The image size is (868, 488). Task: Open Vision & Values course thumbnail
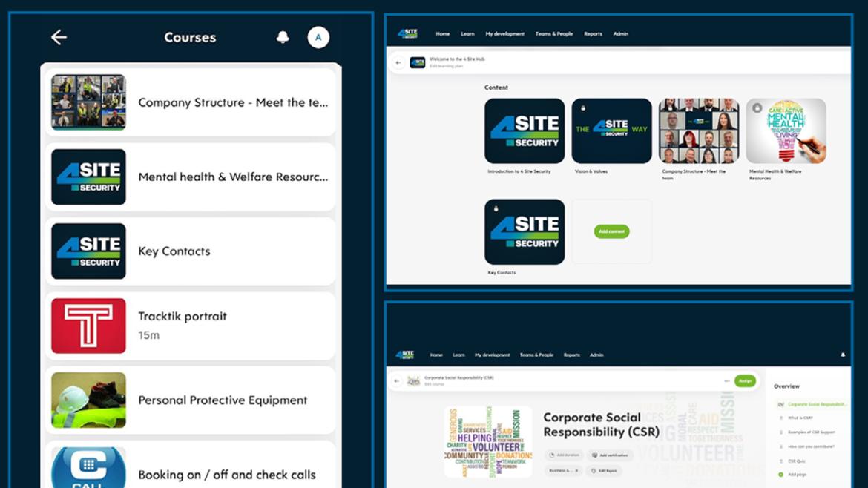pyautogui.click(x=611, y=131)
